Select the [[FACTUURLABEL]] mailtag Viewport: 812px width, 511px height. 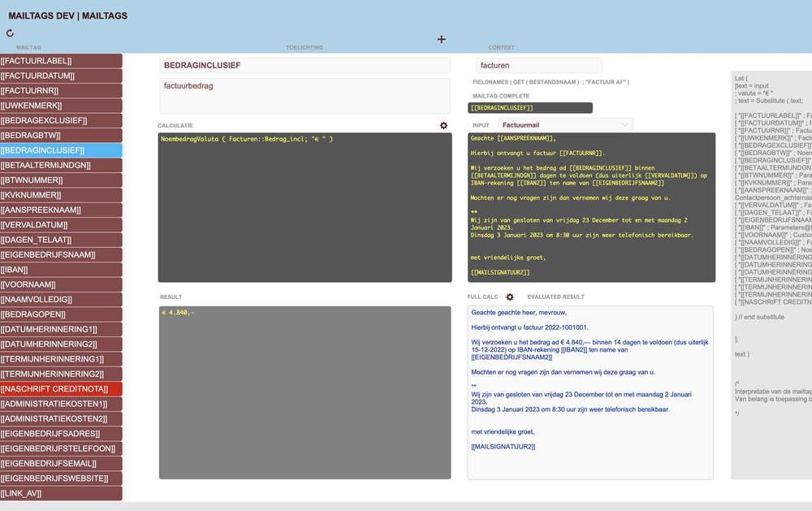click(61, 61)
